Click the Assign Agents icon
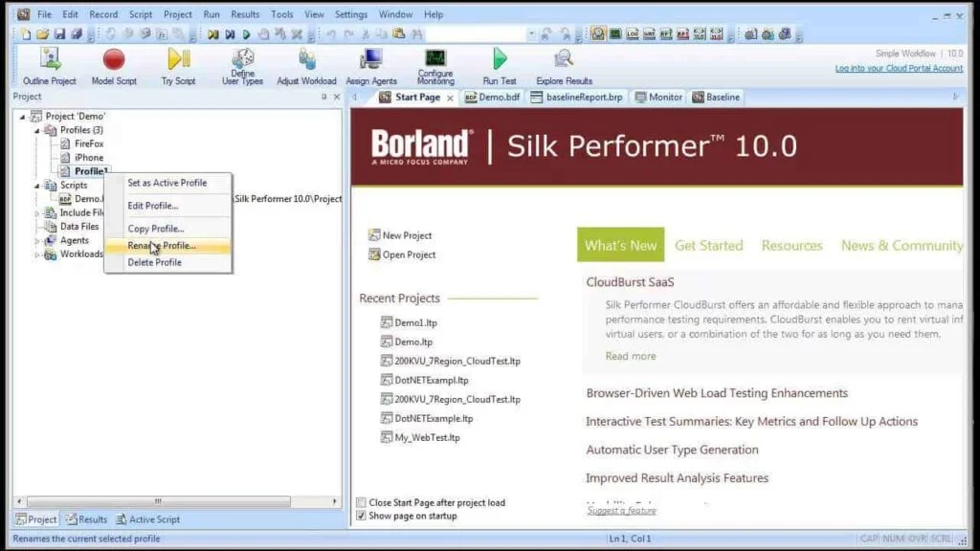Screen dimensions: 980x551 coord(371,67)
